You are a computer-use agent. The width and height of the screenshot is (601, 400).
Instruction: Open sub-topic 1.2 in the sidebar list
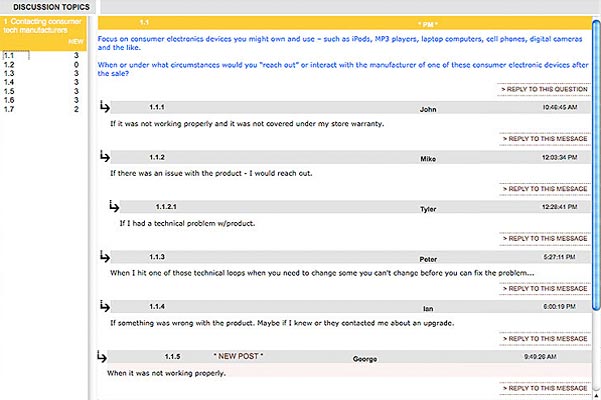tap(9, 65)
